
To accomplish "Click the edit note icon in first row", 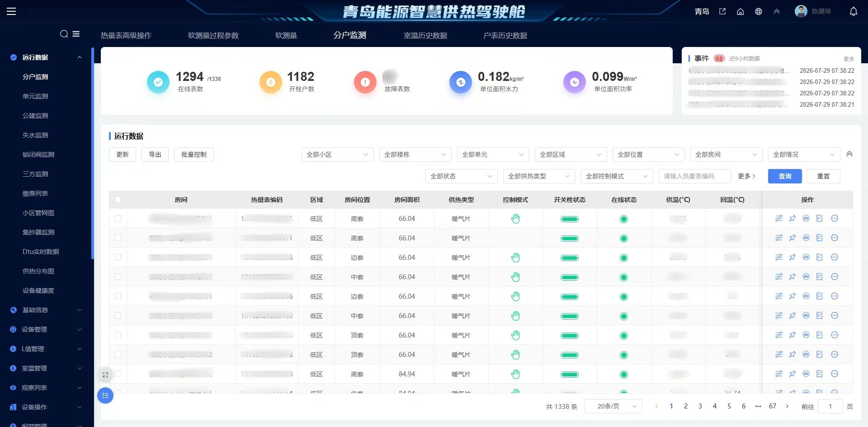I will [x=820, y=218].
